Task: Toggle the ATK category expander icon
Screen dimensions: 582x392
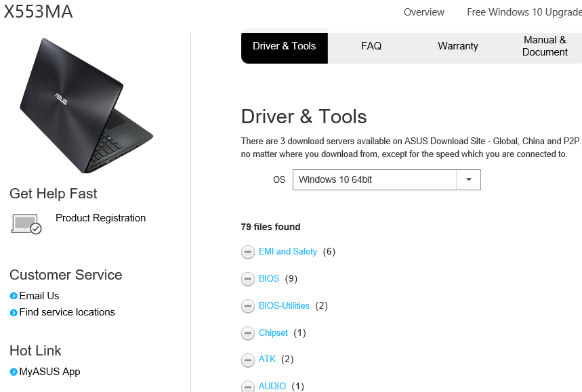Action: pos(247,360)
